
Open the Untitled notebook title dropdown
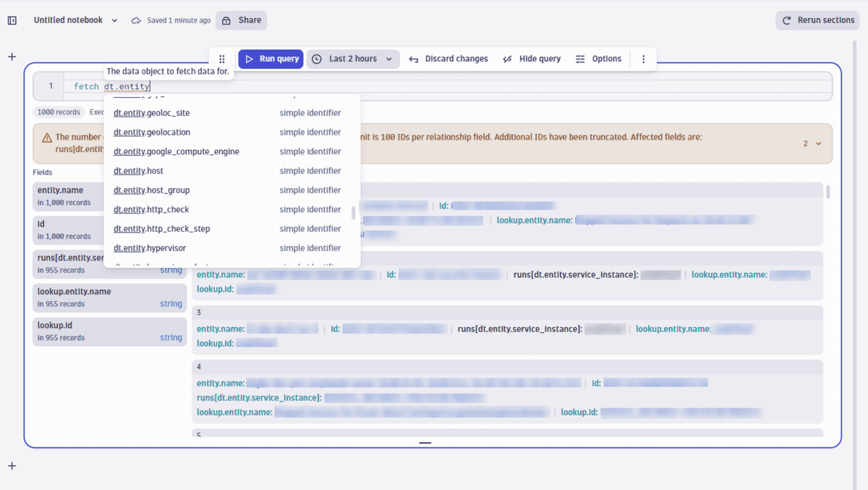(114, 20)
